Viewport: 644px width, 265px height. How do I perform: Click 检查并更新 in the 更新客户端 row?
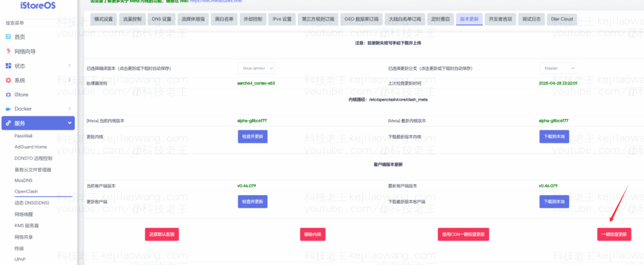pyautogui.click(x=253, y=201)
